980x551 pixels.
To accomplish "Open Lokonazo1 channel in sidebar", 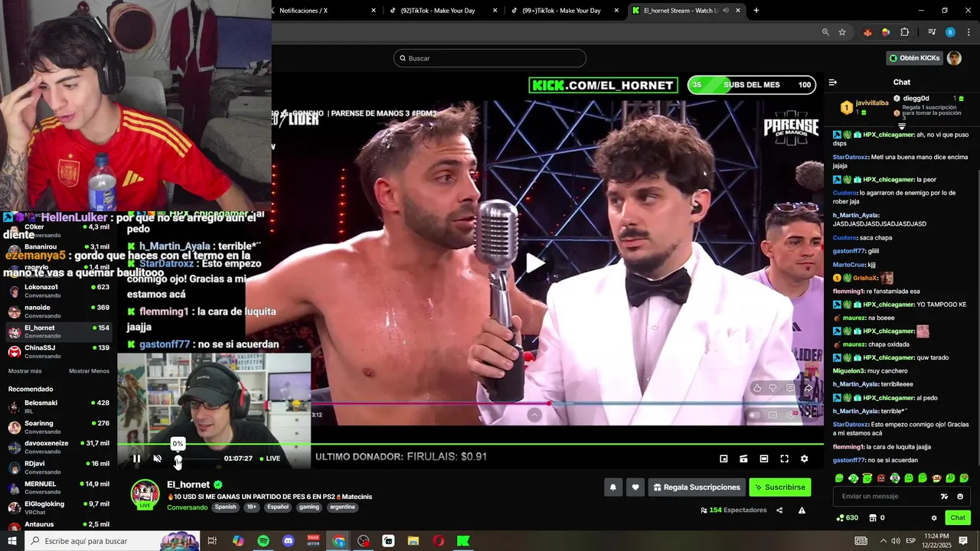I will [x=60, y=291].
